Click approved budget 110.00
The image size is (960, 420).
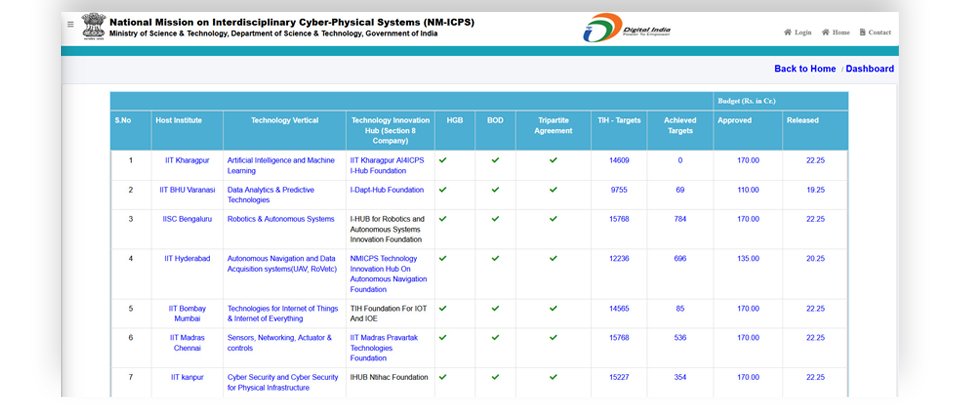(x=748, y=190)
